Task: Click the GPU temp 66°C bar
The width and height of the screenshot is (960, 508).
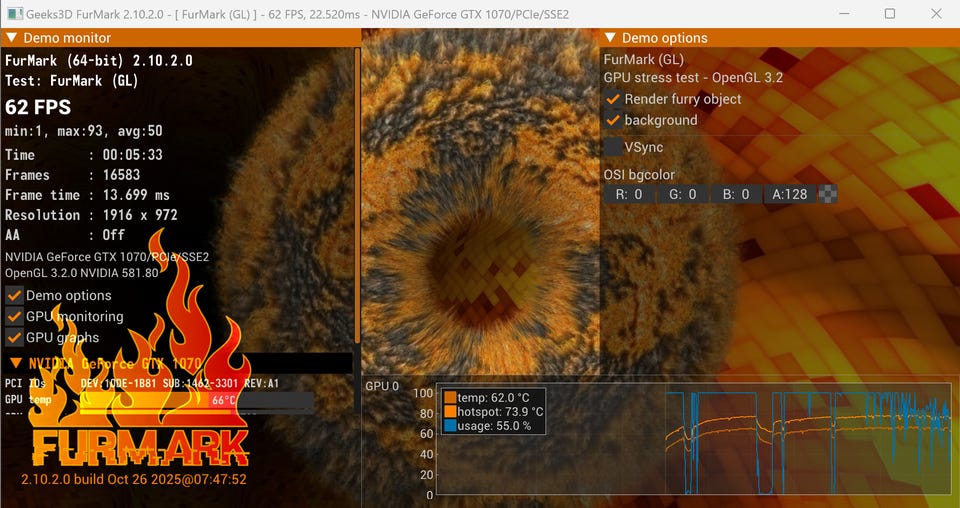Action: [197, 400]
